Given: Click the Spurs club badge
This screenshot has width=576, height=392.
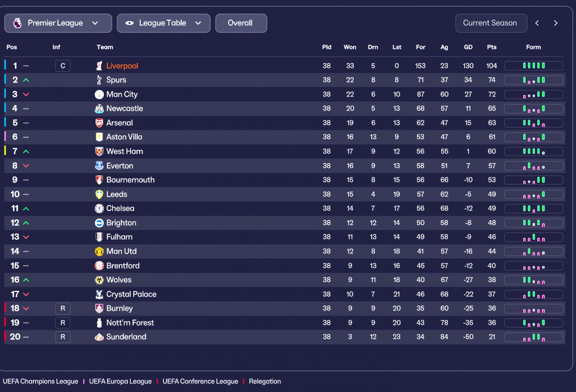Looking at the screenshot, I should [99, 80].
